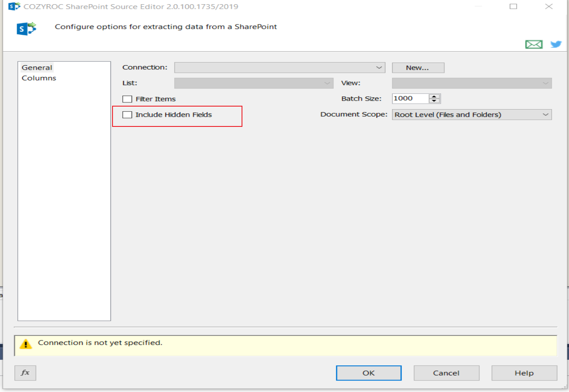The image size is (569, 392).
Task: Click the 'Document Scope:' label
Action: click(354, 115)
